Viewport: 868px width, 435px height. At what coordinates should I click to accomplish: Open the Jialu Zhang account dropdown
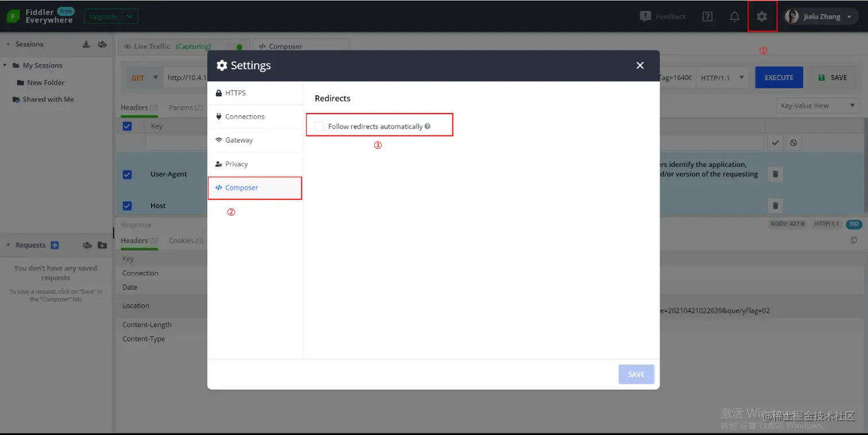(x=850, y=17)
